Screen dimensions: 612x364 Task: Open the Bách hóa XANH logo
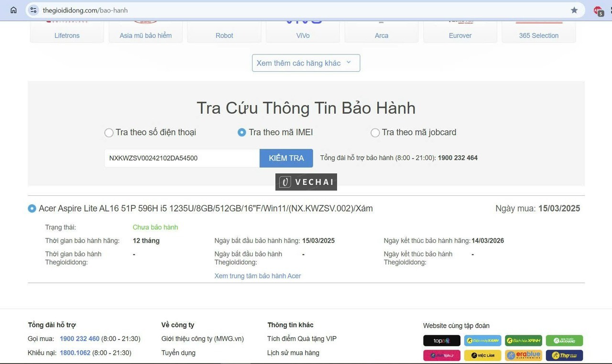[x=523, y=341]
